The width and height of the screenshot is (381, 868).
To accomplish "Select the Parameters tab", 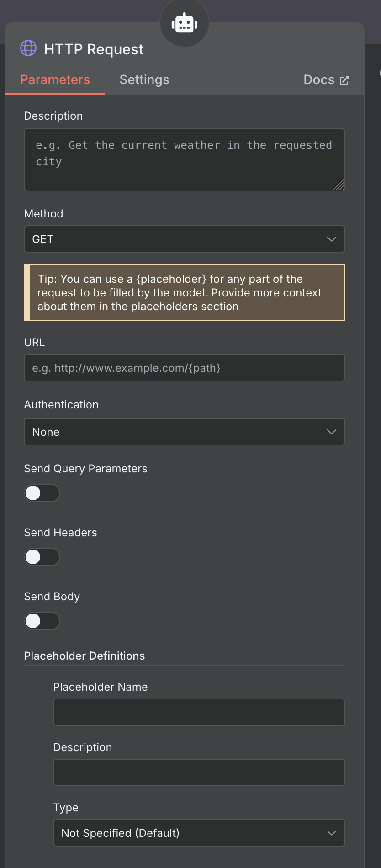I will coord(55,80).
